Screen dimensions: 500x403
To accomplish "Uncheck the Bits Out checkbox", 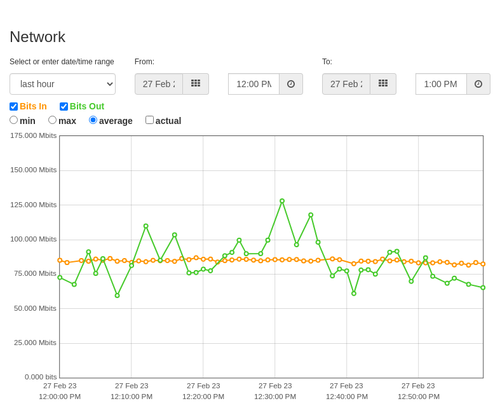I will point(64,106).
